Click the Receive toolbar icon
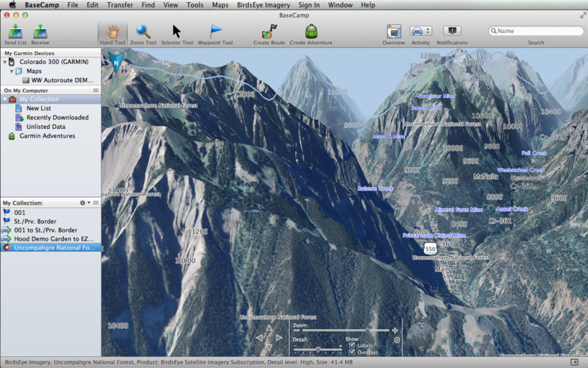 point(40,32)
